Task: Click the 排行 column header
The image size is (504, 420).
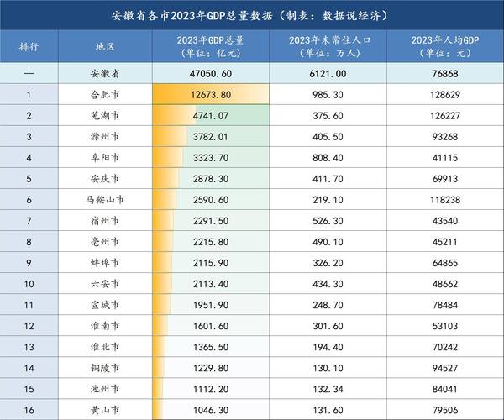Action: coord(29,46)
